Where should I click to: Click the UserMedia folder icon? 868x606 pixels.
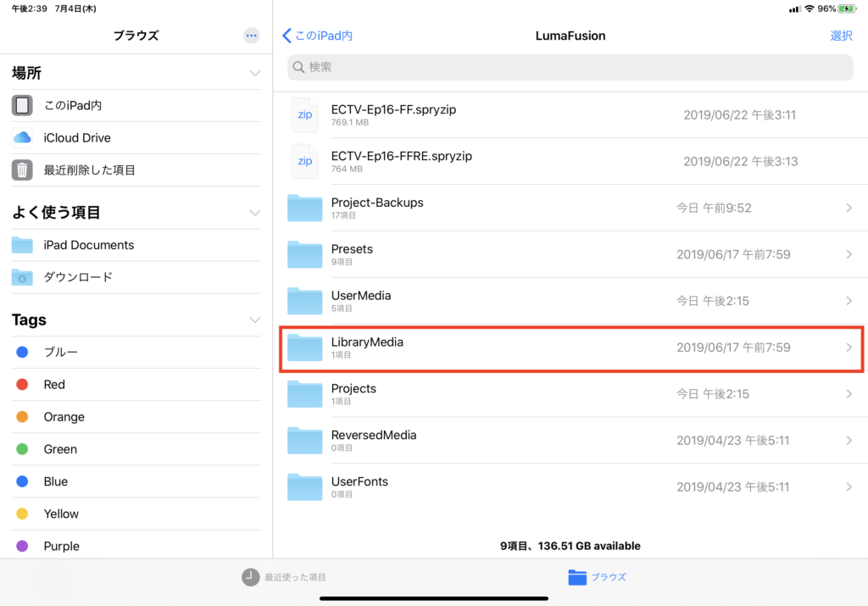[x=304, y=301]
